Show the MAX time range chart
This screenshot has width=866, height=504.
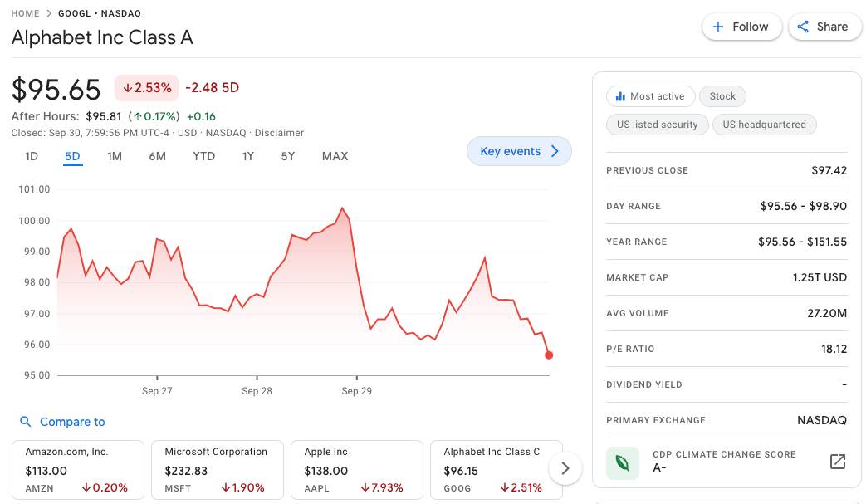[x=335, y=156]
